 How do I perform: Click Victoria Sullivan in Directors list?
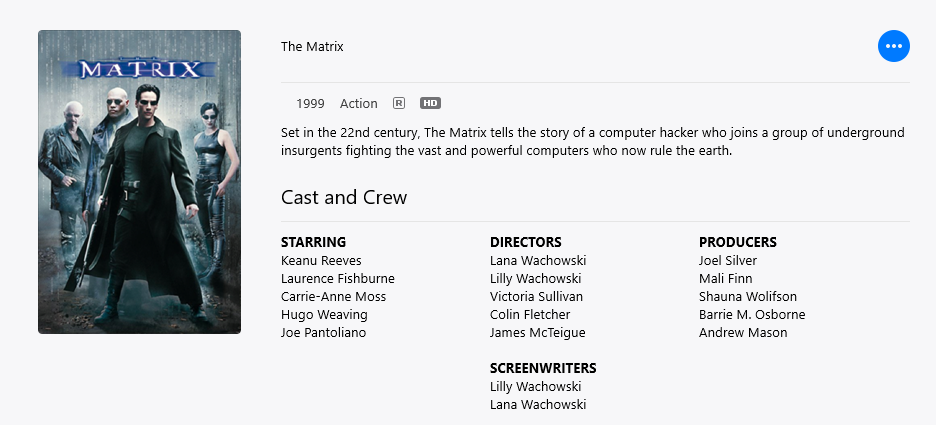point(537,297)
